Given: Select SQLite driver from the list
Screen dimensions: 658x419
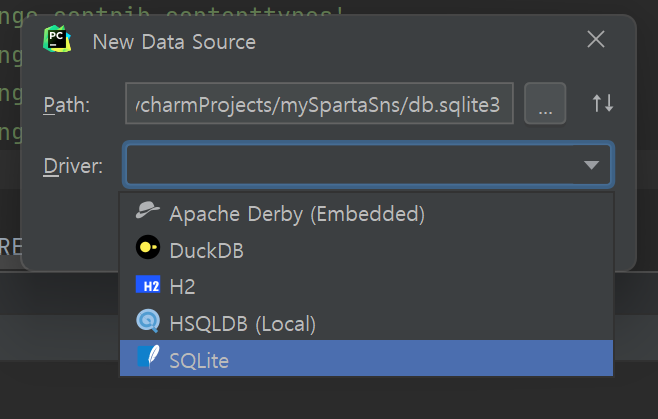Looking at the screenshot, I should click(x=366, y=358).
